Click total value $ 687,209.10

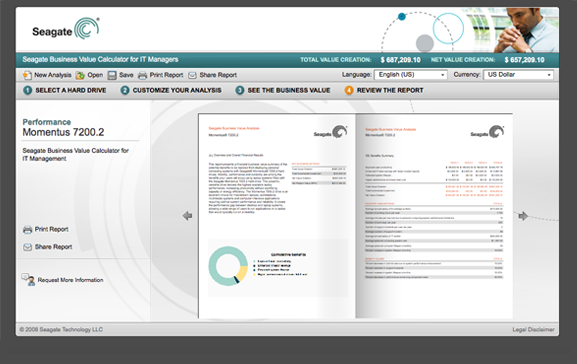click(x=400, y=60)
